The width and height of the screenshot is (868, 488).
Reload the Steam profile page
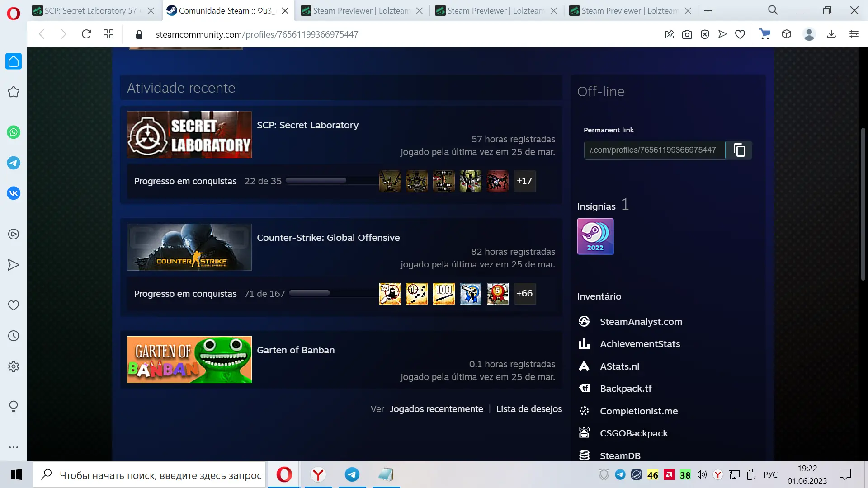86,34
